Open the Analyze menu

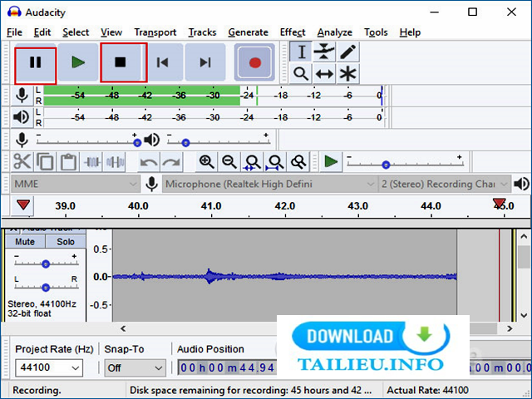pos(334,32)
